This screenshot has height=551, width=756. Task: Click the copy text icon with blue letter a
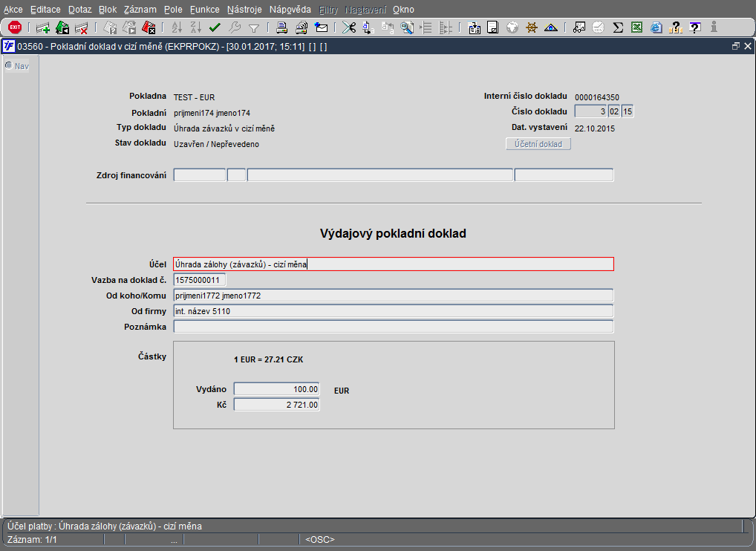(x=368, y=28)
